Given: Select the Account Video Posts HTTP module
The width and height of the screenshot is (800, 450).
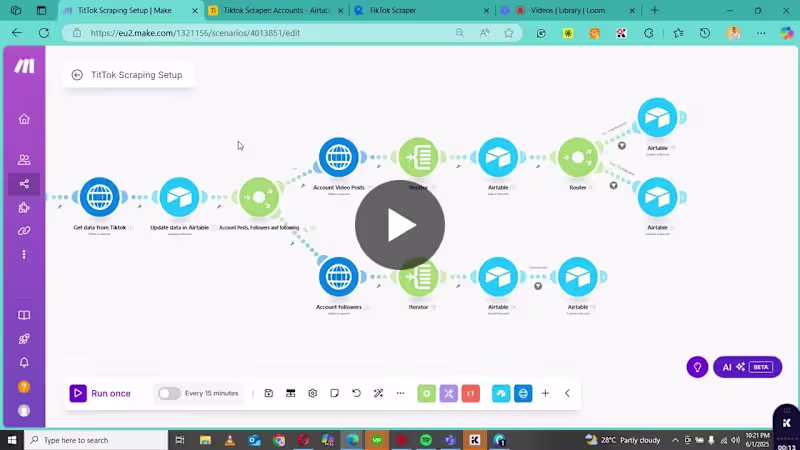Looking at the screenshot, I should (x=338, y=157).
